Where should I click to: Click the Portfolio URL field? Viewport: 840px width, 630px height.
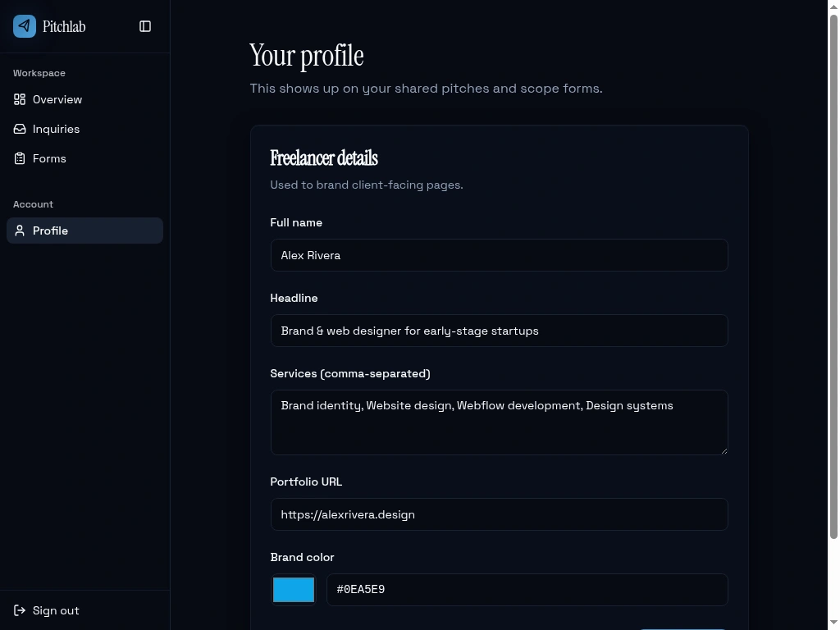click(x=499, y=514)
